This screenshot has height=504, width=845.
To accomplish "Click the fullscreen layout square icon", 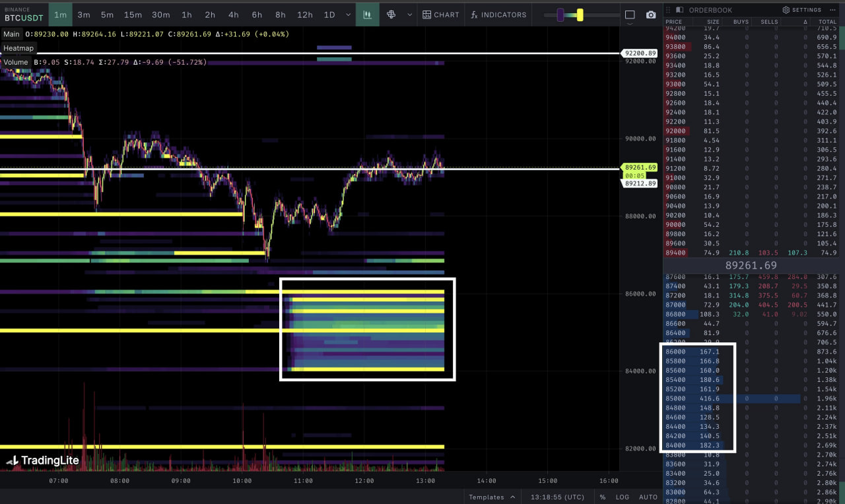I will (x=630, y=15).
